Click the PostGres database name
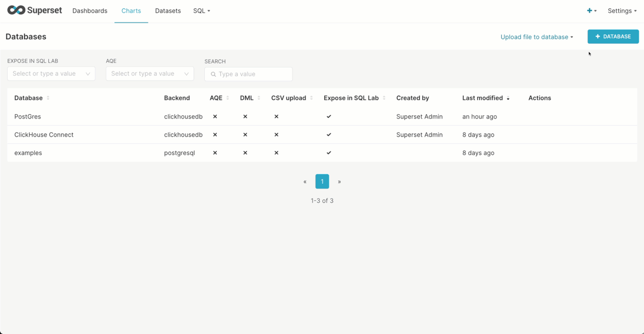 click(x=27, y=116)
